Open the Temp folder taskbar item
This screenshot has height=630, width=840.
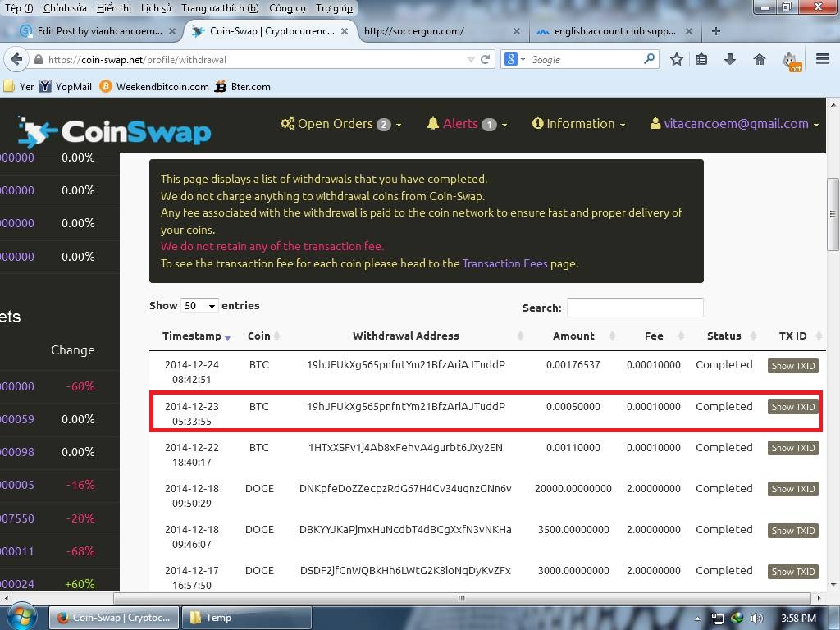(246, 618)
